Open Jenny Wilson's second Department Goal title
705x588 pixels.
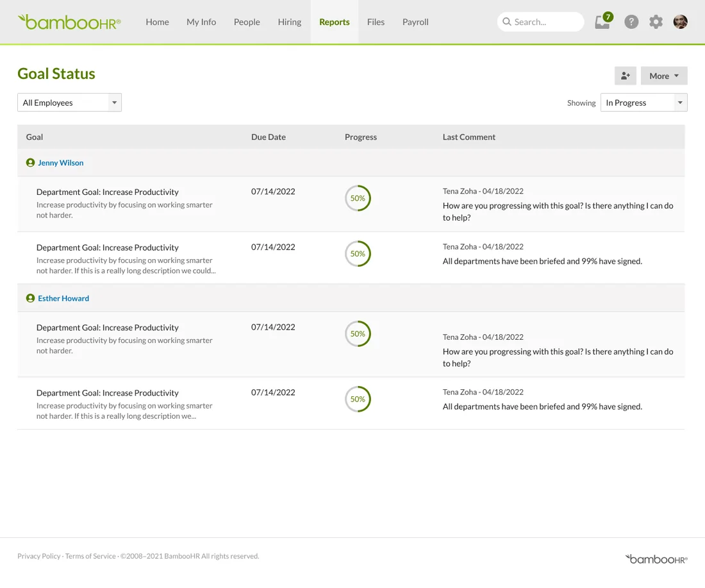pos(108,247)
